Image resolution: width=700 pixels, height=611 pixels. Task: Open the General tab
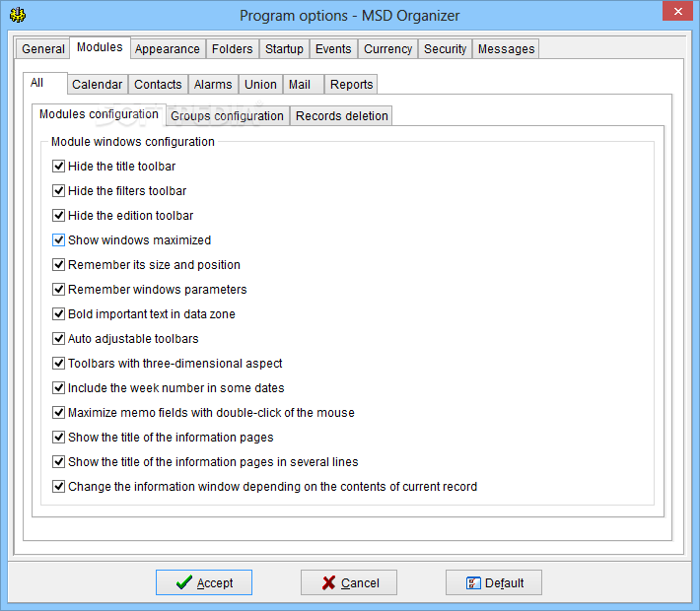(42, 48)
